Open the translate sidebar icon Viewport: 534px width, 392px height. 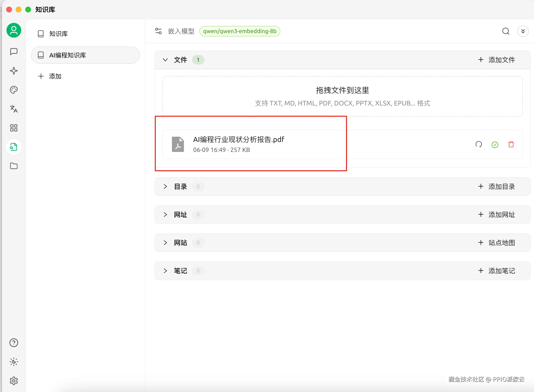[14, 109]
